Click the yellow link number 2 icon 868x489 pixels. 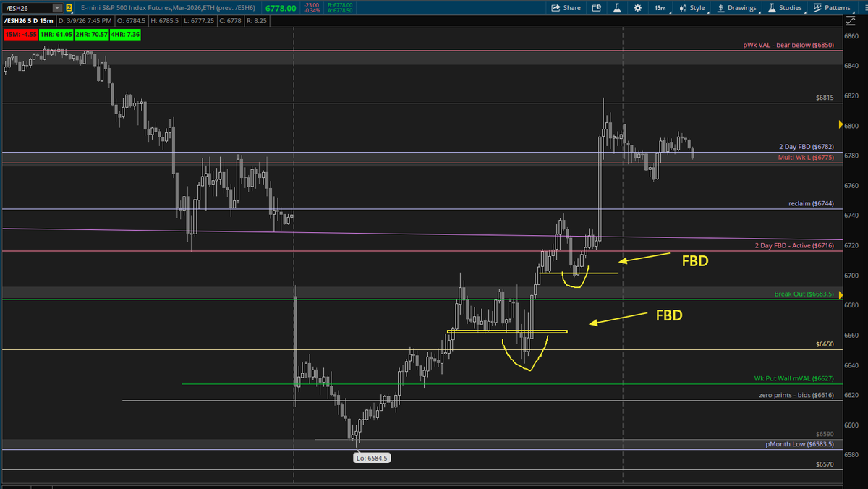[69, 7]
